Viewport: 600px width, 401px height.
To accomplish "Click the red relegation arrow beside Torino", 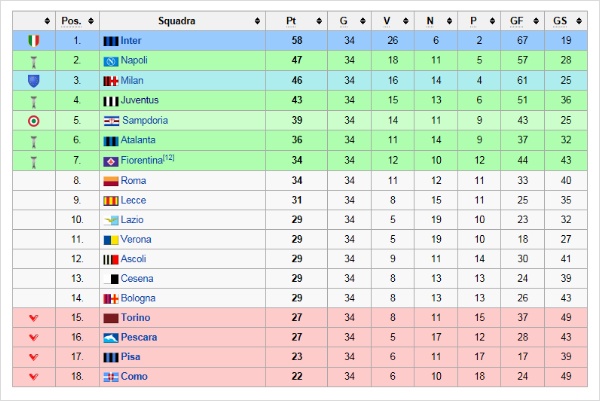I will (x=34, y=318).
